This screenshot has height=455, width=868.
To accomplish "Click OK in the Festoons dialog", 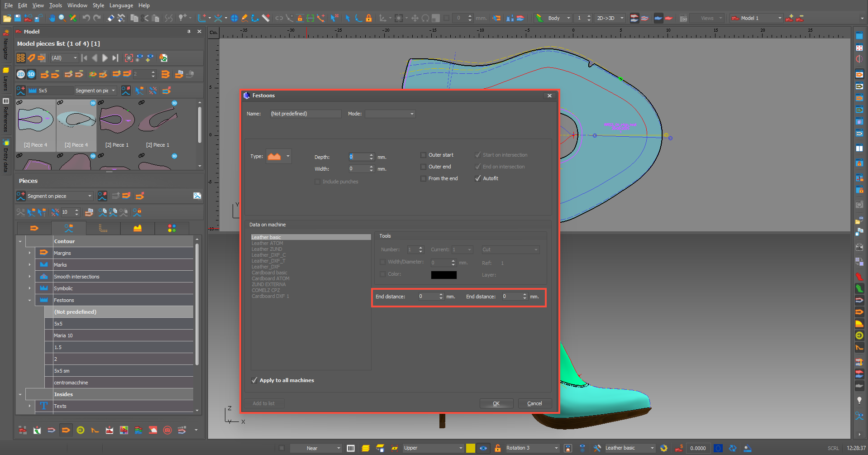I will [496, 403].
